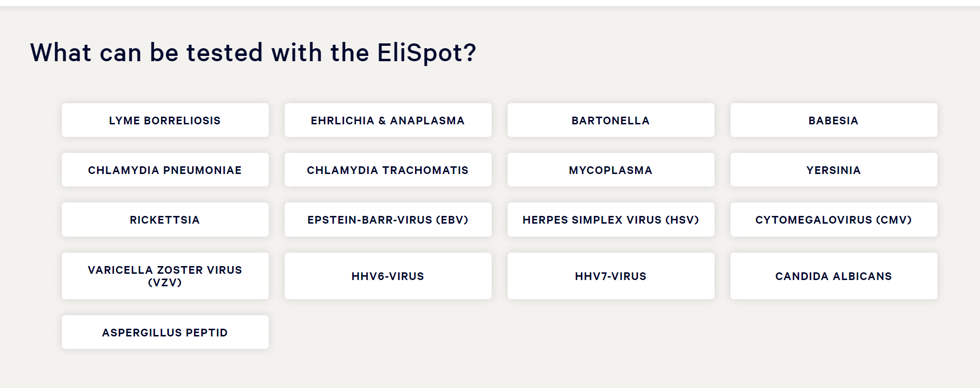Select the HHV7-Virus button

click(611, 276)
